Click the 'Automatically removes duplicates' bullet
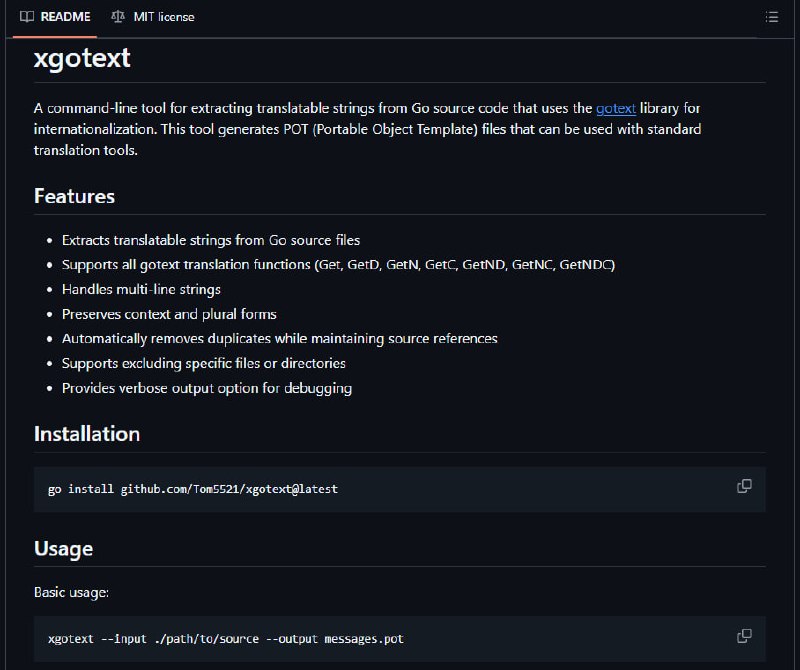The height and width of the screenshot is (670, 800). point(280,339)
